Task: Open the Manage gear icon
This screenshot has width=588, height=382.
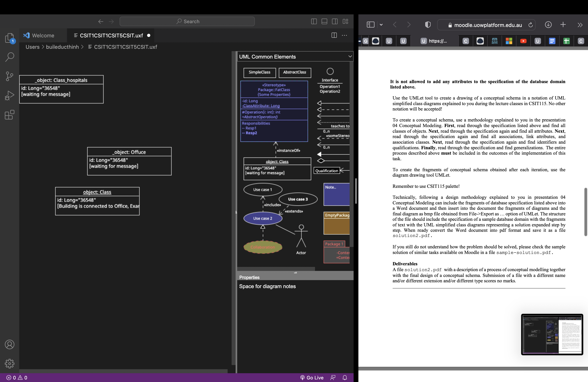Action: [x=9, y=363]
